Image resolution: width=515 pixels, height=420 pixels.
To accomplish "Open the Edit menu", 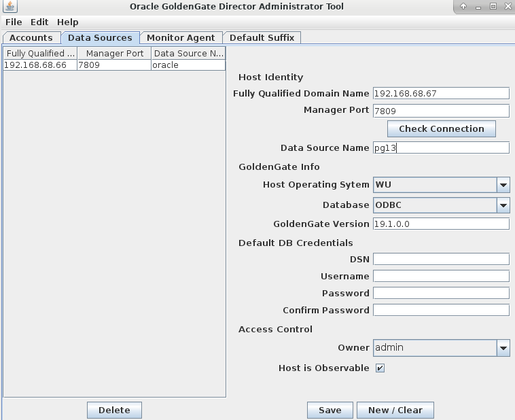I will [x=39, y=22].
